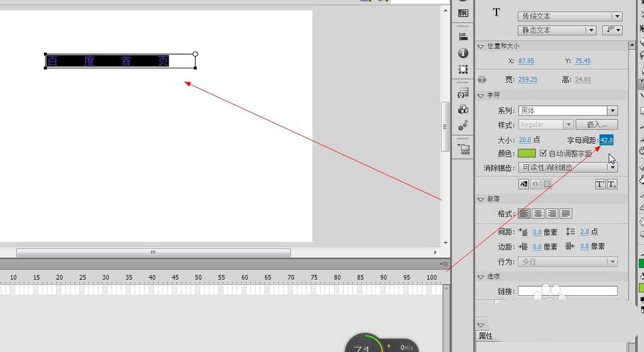The width and height of the screenshot is (644, 352).
Task: Open the Info panel icon
Action: pos(463,53)
